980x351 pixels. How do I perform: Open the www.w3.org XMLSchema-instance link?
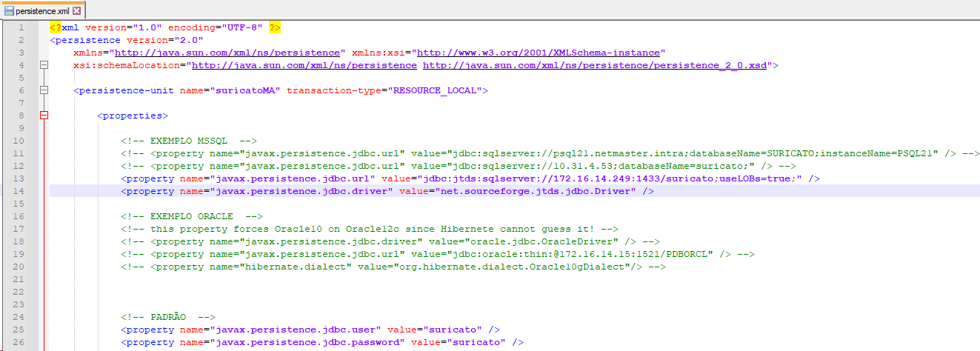pyautogui.click(x=539, y=53)
